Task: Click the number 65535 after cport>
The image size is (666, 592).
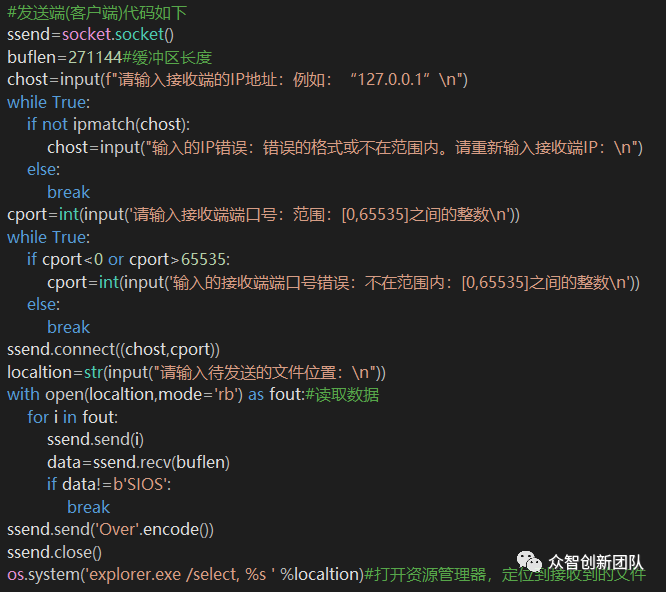Action: (x=203, y=259)
